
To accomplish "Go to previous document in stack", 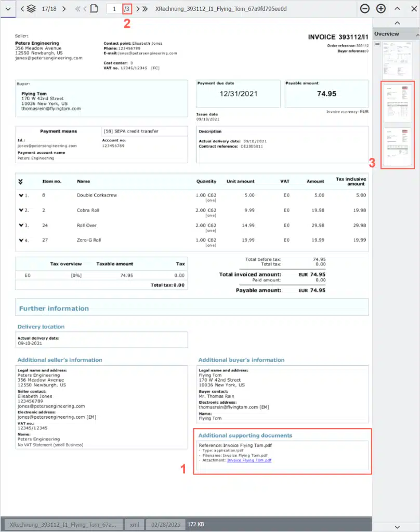I will tap(22, 9).
